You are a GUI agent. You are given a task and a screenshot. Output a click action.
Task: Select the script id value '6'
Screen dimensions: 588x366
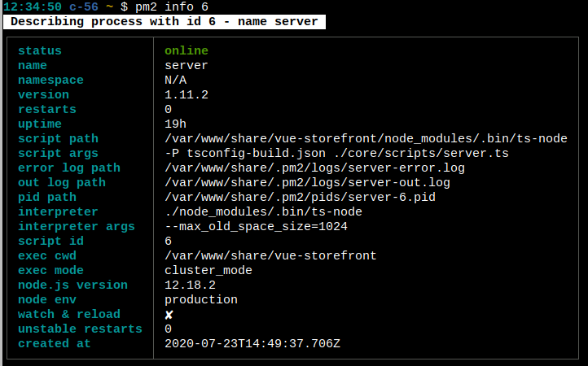[168, 241]
